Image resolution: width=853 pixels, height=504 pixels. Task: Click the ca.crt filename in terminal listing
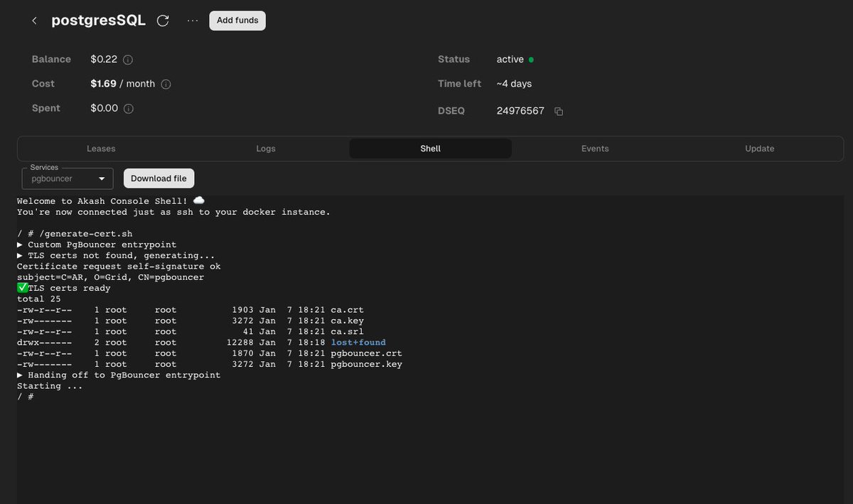click(348, 310)
